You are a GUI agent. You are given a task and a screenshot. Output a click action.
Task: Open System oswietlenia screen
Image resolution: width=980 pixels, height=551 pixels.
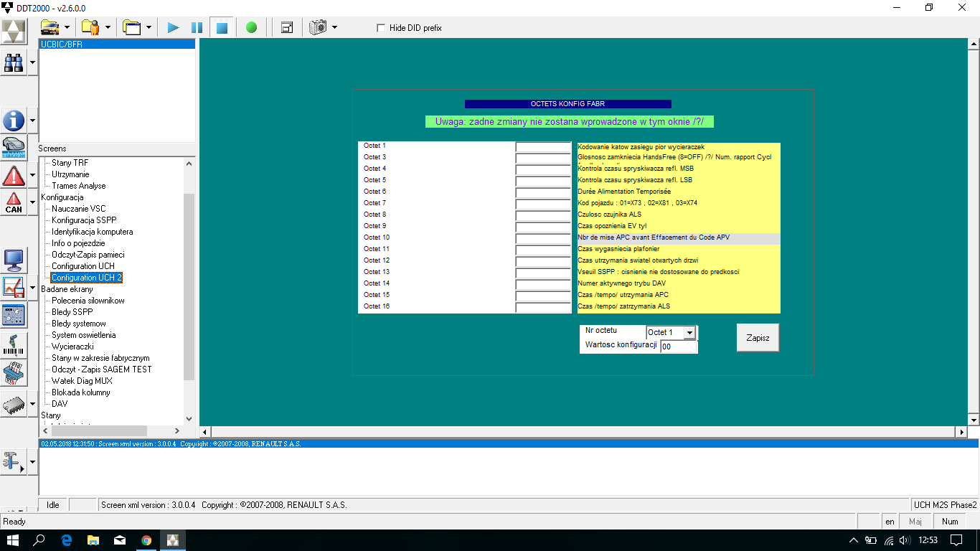(x=84, y=335)
